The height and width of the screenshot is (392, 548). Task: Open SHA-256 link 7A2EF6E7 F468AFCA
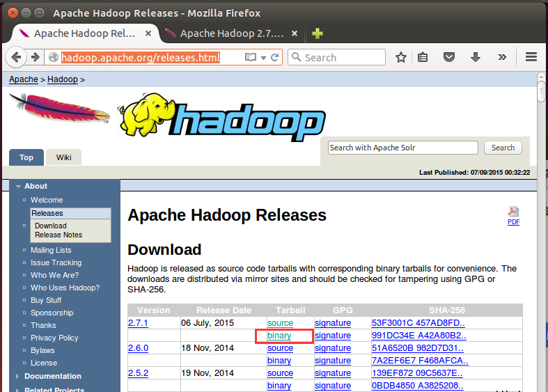coord(420,361)
